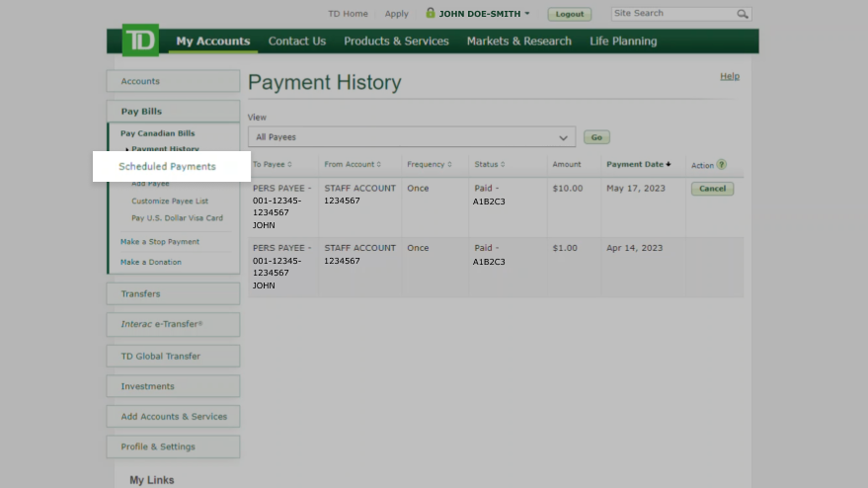Open the Contact Us tab

pos(297,41)
